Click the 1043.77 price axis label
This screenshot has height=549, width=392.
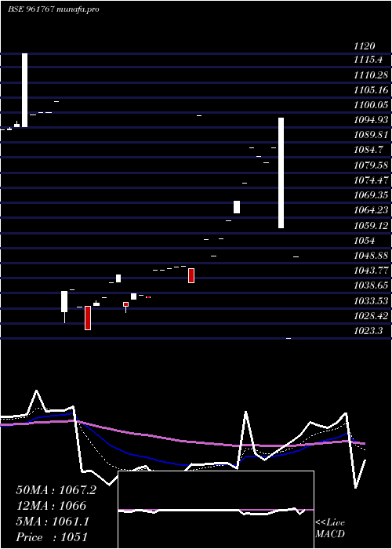coord(371,271)
